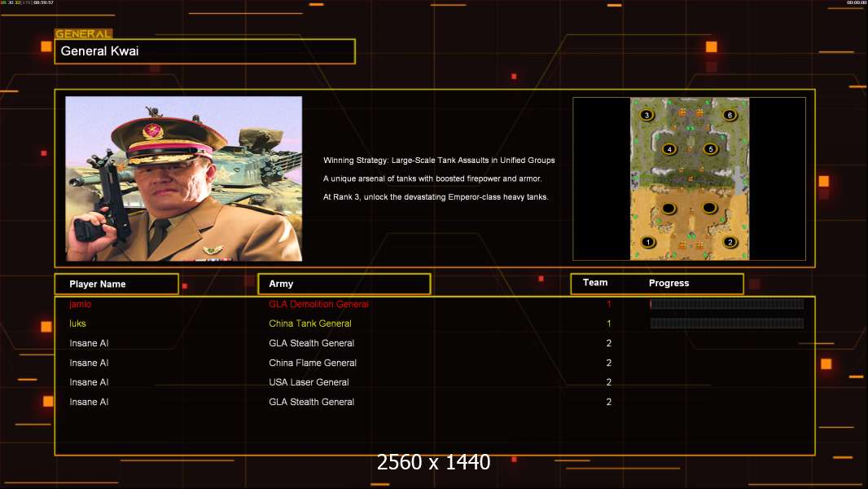
Task: Pick start position 5 marker on the minimap
Action: pyautogui.click(x=711, y=149)
